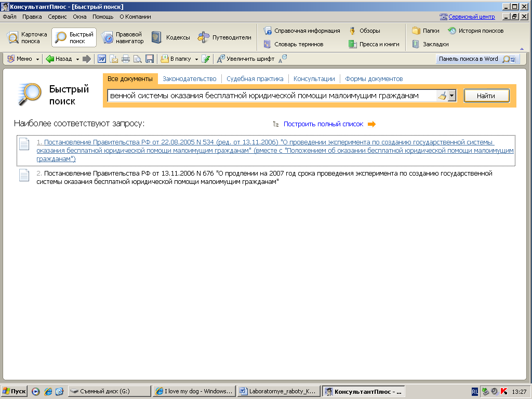532x399 pixels.
Task: Open the Окна menu
Action: 79,17
